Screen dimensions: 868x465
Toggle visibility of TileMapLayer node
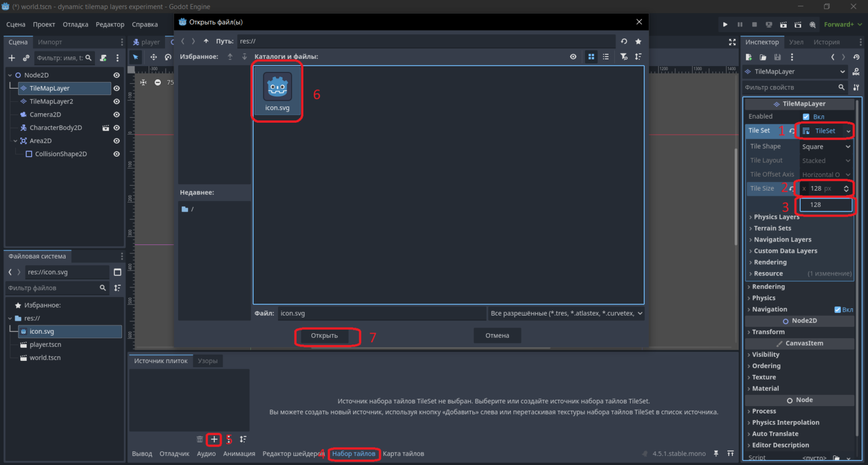click(116, 88)
